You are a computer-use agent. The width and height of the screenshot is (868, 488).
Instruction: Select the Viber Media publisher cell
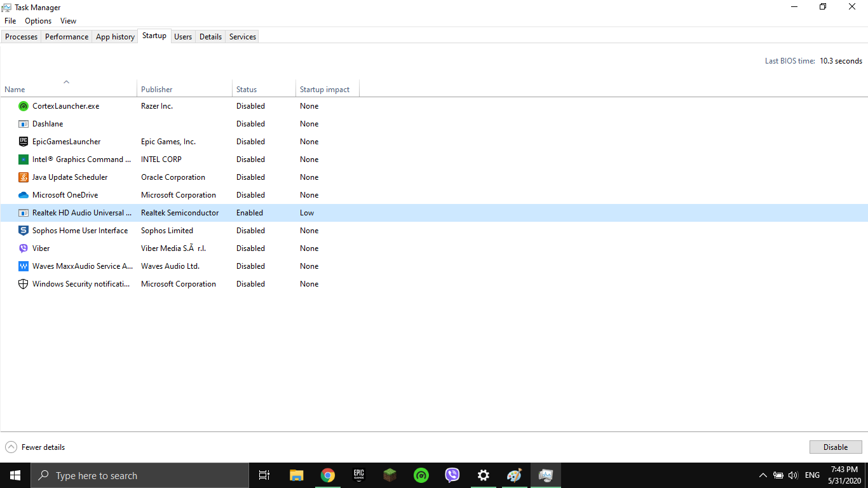173,248
